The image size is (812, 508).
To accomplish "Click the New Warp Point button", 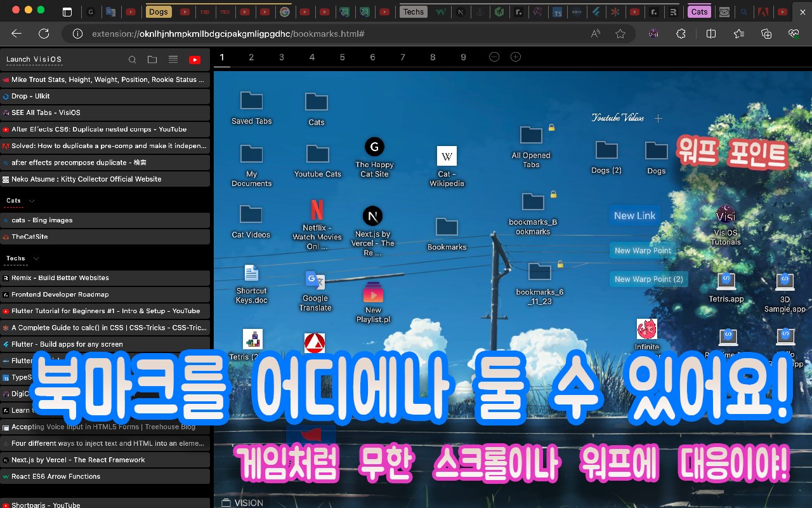I will click(x=643, y=251).
